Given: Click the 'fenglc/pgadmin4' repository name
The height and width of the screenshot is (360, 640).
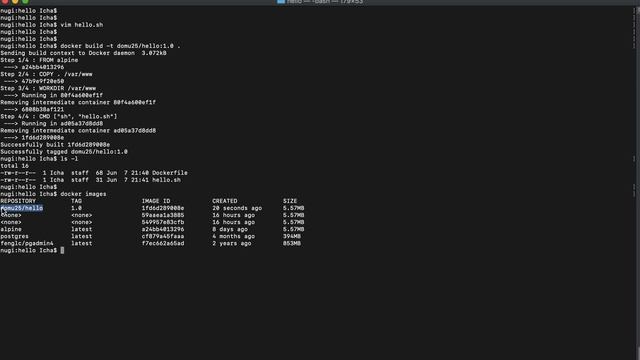Looking at the screenshot, I should pyautogui.click(x=27, y=244).
